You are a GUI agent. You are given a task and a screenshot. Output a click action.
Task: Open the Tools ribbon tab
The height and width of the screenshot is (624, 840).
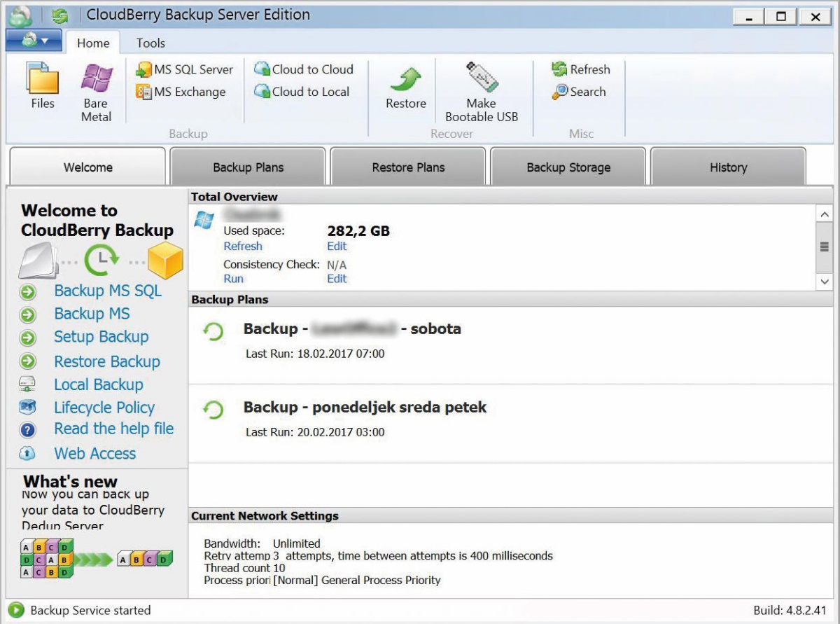150,43
